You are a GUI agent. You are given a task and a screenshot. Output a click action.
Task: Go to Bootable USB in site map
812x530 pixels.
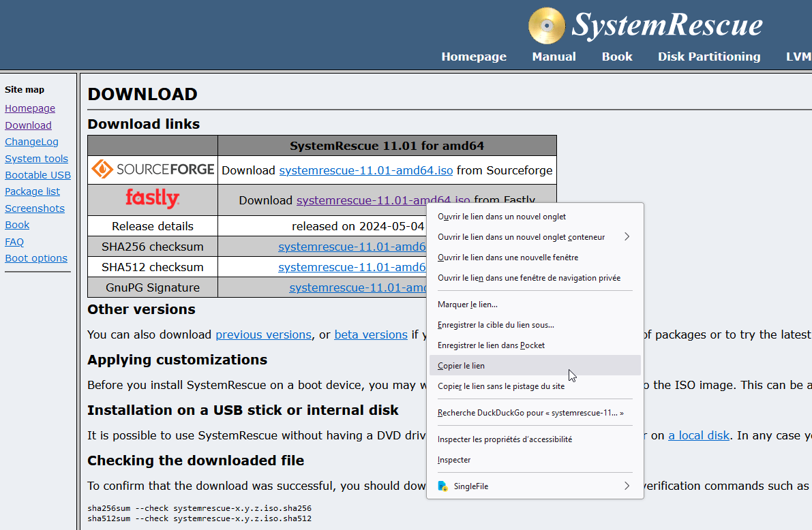point(37,175)
